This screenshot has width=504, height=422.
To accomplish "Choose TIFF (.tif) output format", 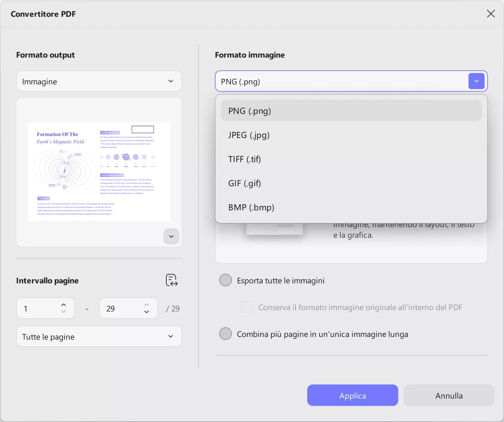I will click(x=245, y=159).
